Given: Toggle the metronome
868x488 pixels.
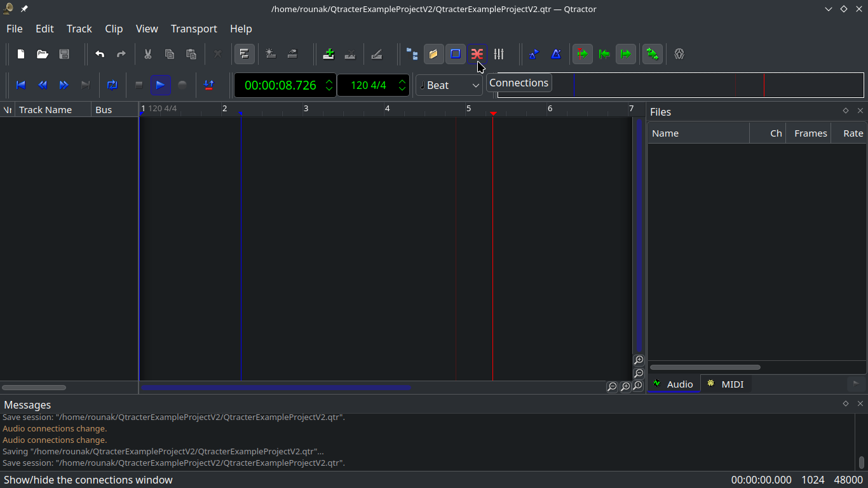Looking at the screenshot, I should click(556, 54).
